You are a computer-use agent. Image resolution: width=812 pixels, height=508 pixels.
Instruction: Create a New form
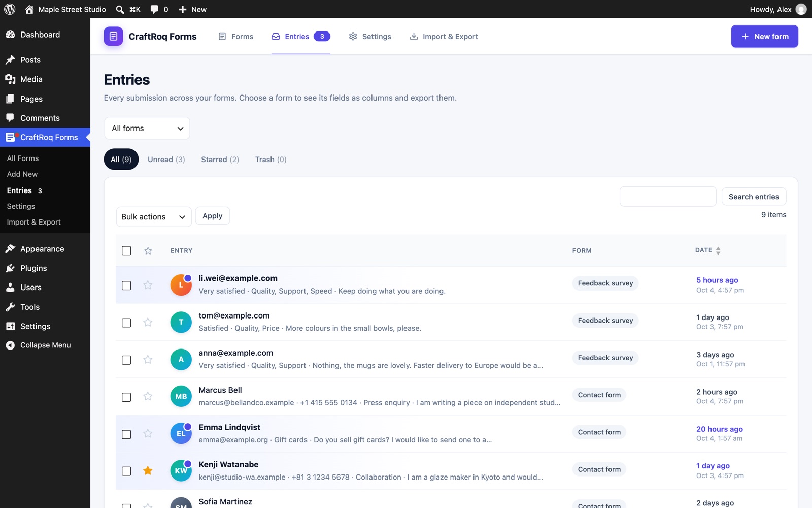(764, 37)
